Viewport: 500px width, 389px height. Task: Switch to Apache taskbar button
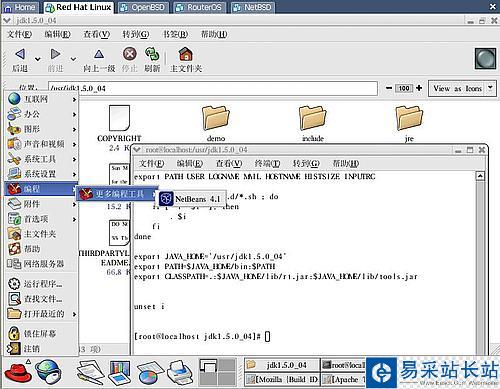pos(343,379)
